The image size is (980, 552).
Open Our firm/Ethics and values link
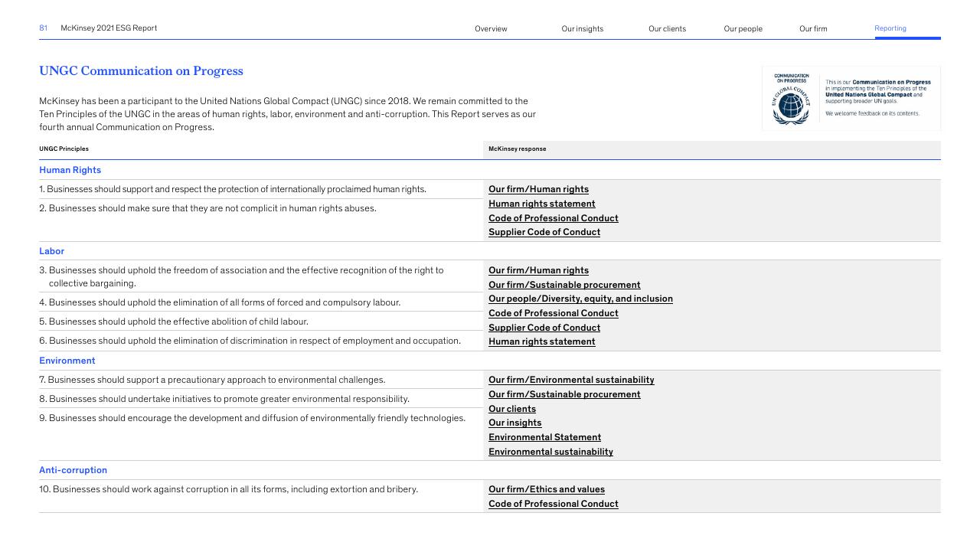coord(547,489)
